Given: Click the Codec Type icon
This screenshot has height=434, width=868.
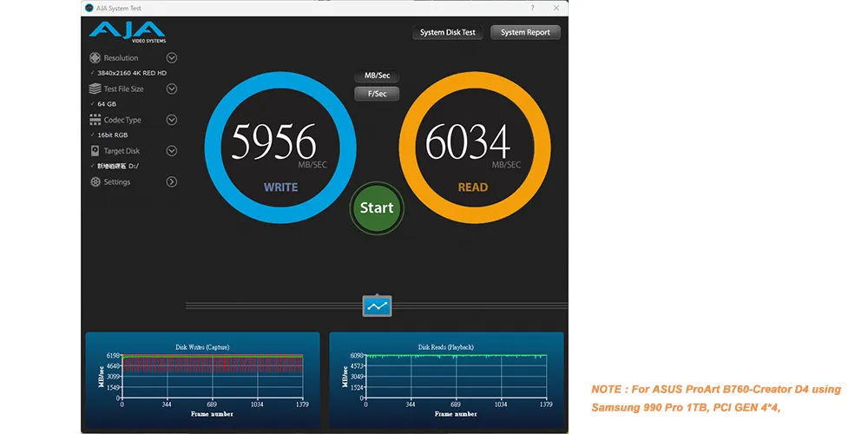Looking at the screenshot, I should point(95,120).
